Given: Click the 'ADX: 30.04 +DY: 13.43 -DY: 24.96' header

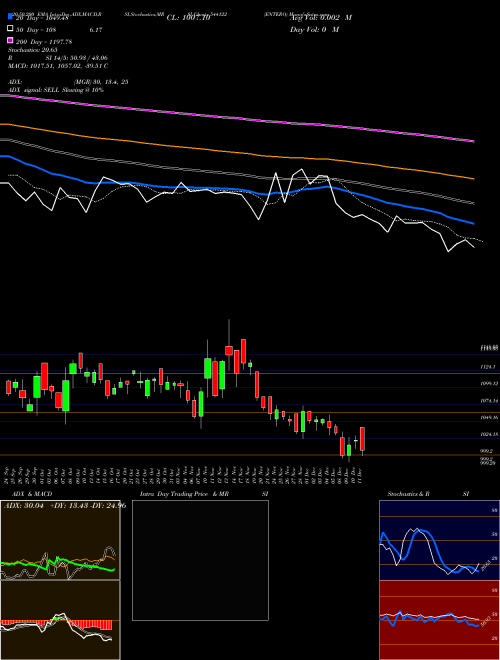Looking at the screenshot, I should [x=65, y=506].
